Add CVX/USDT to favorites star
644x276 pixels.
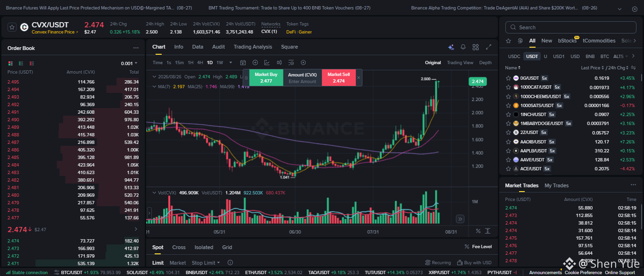click(x=12, y=27)
